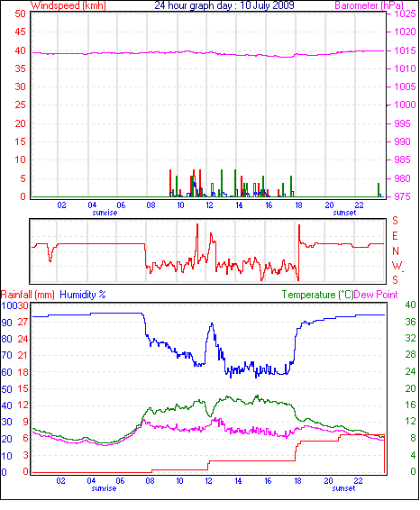Click the sunrise marker under the top graph
Viewport: 420px width, 510px height.
click(105, 213)
